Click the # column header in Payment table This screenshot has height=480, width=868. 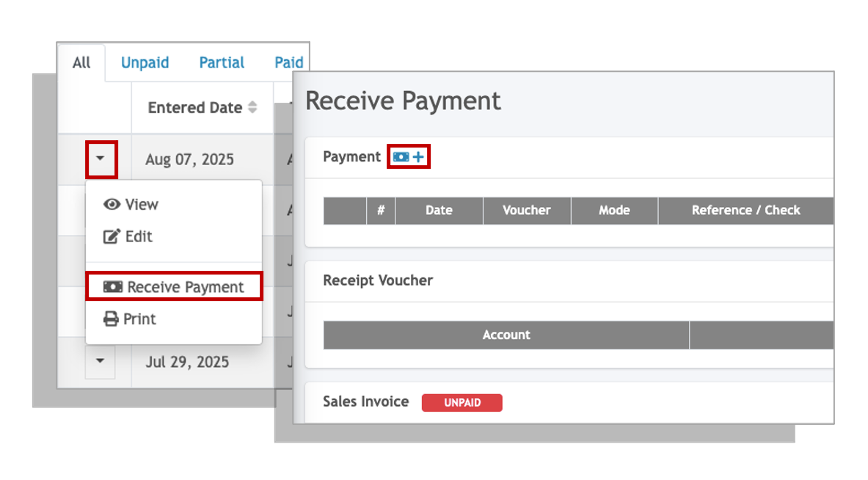click(x=381, y=211)
